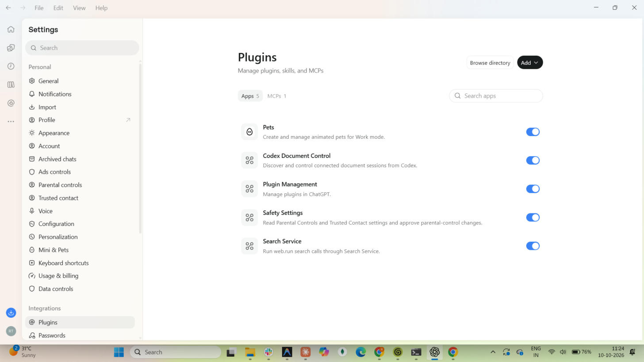Switch to the MCPs tab
Viewport: 644px width, 362px height.
click(x=277, y=96)
